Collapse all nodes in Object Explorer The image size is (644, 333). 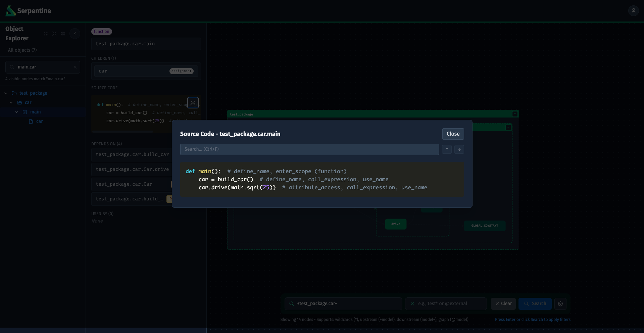(54, 34)
